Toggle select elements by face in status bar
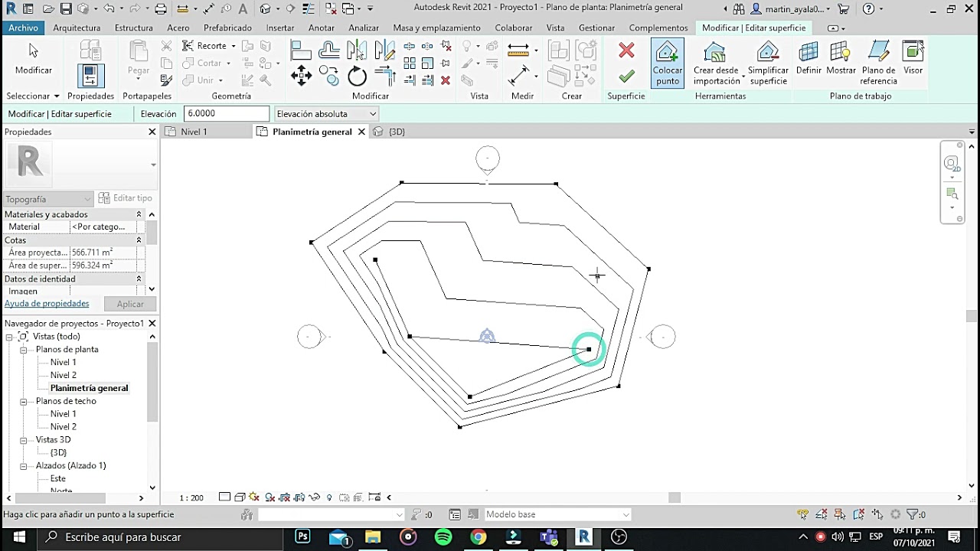 859,514
